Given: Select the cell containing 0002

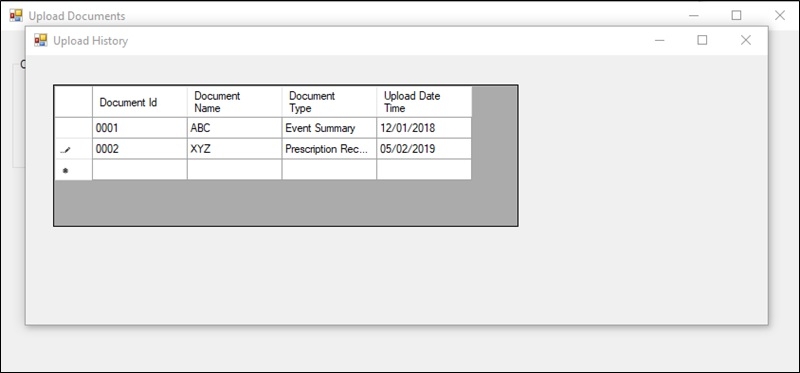Looking at the screenshot, I should [x=140, y=149].
